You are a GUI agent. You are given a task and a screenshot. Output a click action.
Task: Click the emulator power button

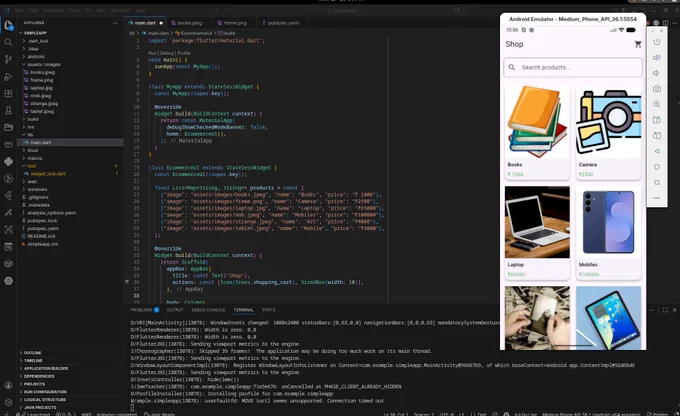click(x=657, y=42)
